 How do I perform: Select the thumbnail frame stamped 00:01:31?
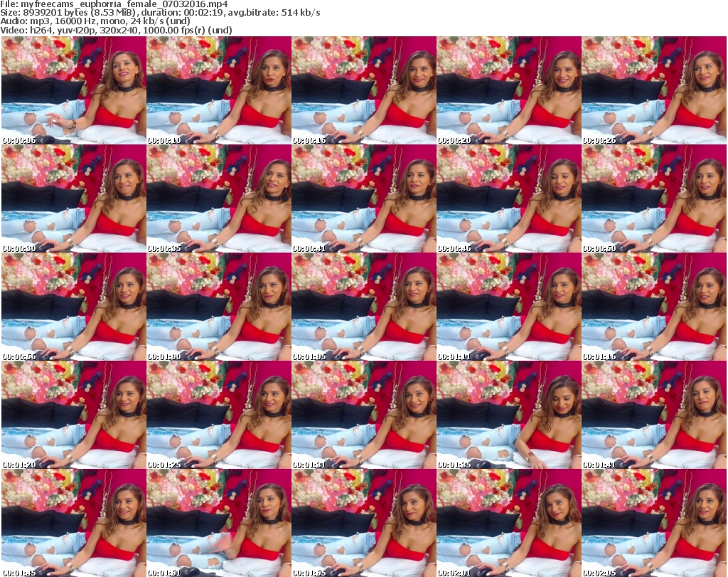pyautogui.click(x=364, y=415)
